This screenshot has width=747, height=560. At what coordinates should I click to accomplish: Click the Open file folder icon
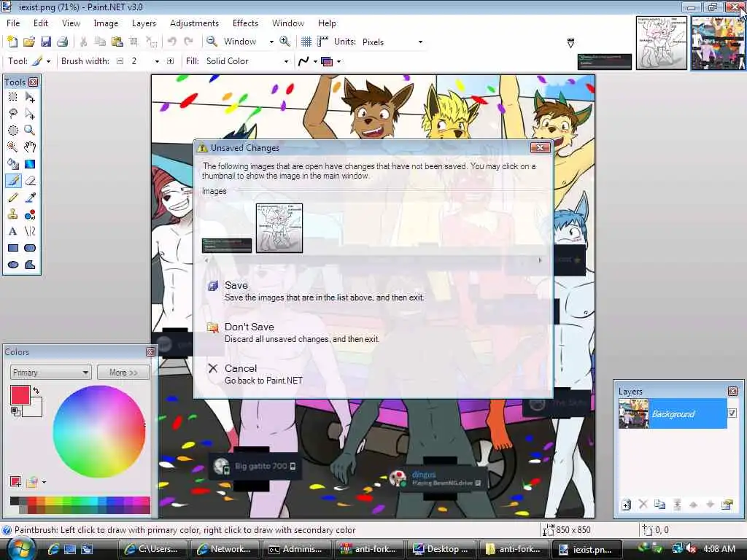29,42
